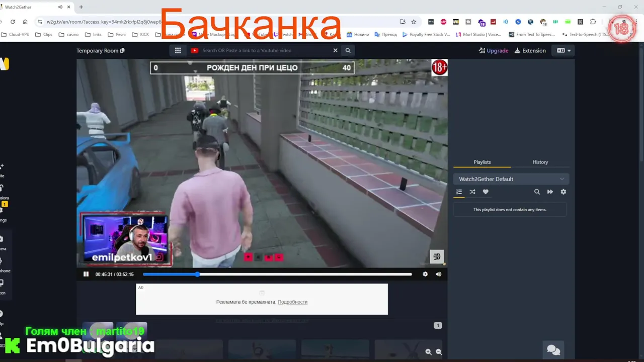
Task: Open the layout dropdown in the header
Action: [563, 50]
